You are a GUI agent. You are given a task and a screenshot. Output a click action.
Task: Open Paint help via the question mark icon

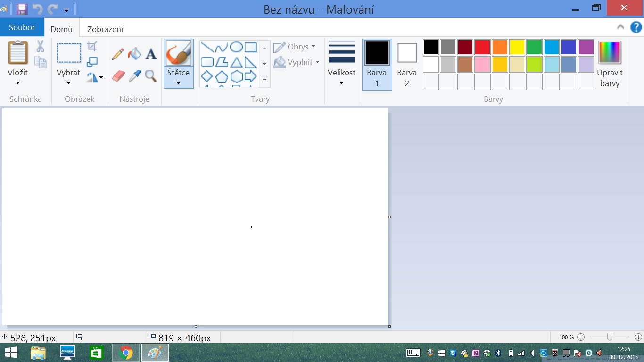click(636, 27)
